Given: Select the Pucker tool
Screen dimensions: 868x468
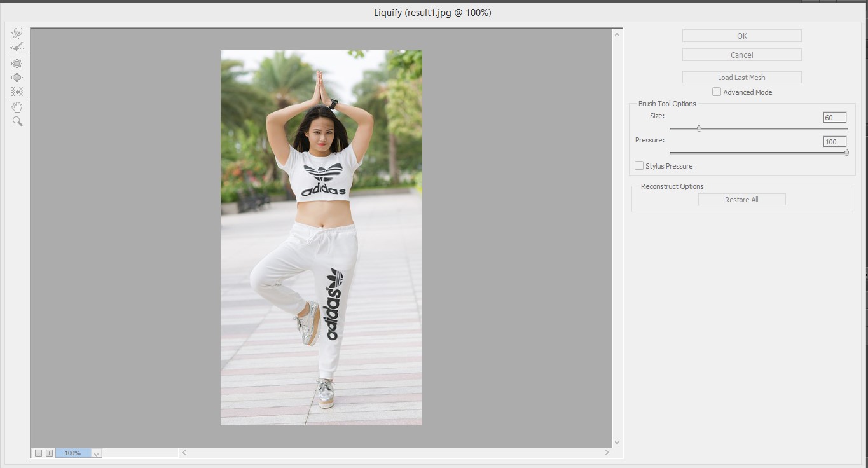Looking at the screenshot, I should point(17,64).
